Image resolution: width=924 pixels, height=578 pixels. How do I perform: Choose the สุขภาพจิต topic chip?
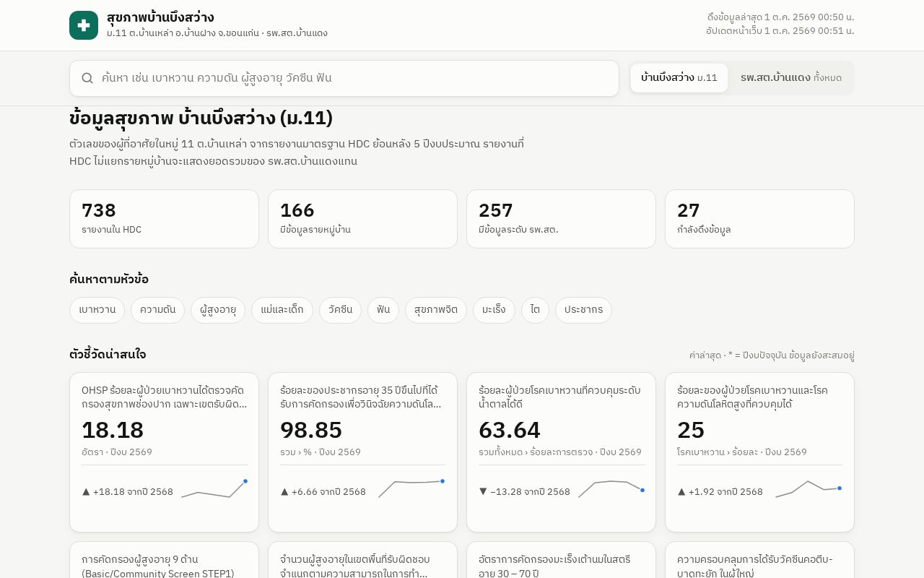coord(436,310)
